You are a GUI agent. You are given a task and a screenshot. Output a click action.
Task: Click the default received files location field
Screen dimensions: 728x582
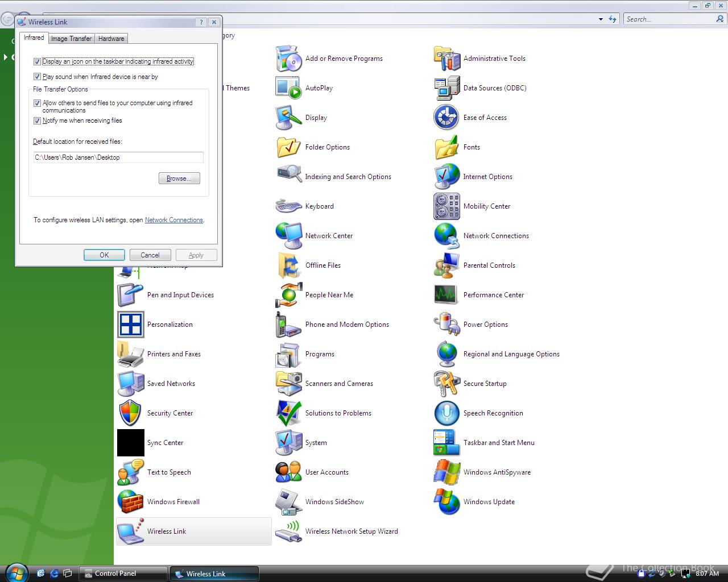[118, 157]
